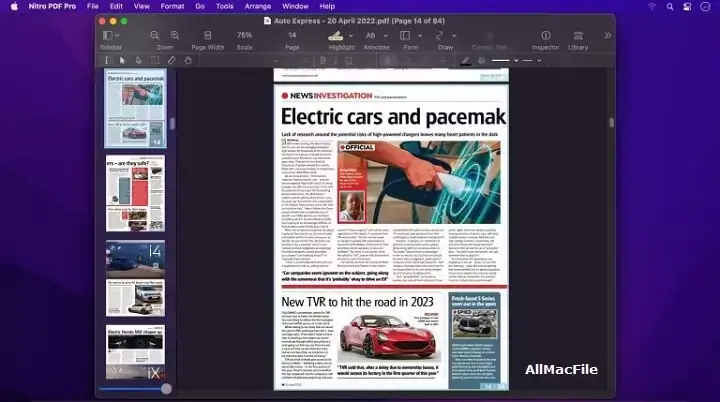720x402 pixels.
Task: Choose the fill color bucket swatch
Action: tap(482, 60)
